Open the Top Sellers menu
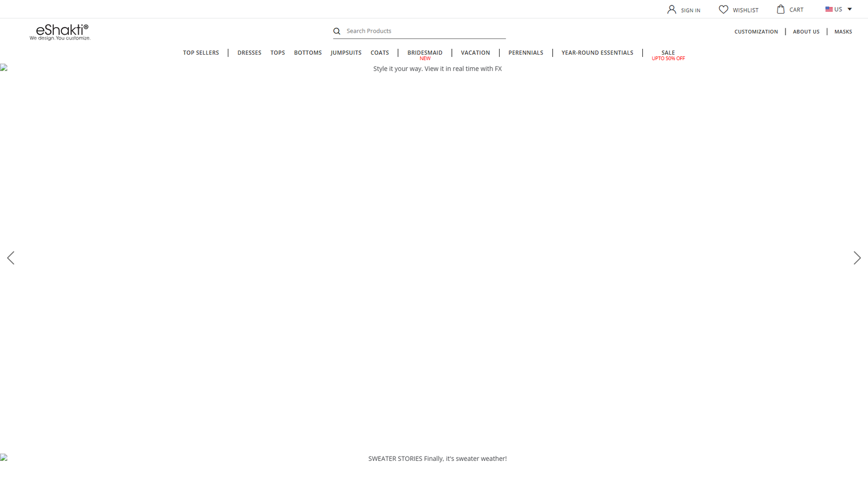Image resolution: width=868 pixels, height=488 pixels. pos(201,53)
